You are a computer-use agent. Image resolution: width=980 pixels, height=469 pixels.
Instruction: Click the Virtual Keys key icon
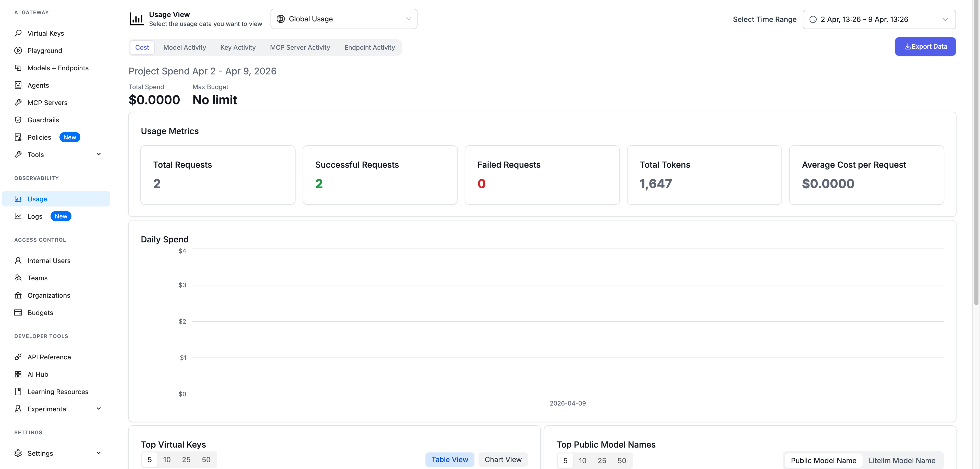[x=18, y=33]
